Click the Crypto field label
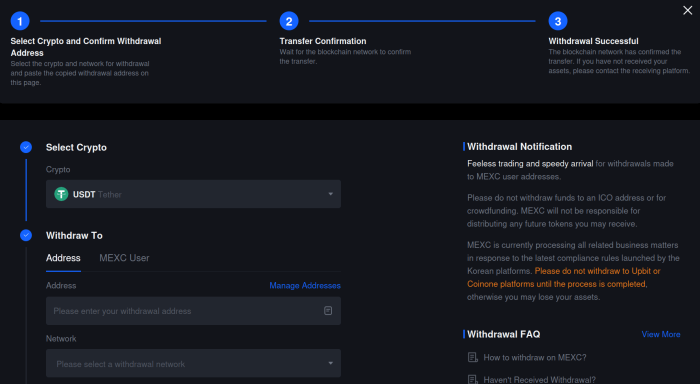The width and height of the screenshot is (700, 384). point(58,170)
